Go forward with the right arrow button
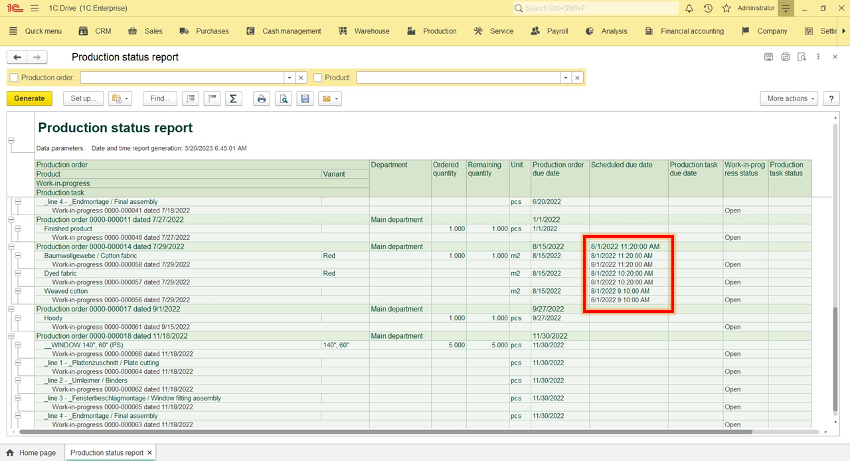Screen dimensions: 850x462 tap(37, 57)
